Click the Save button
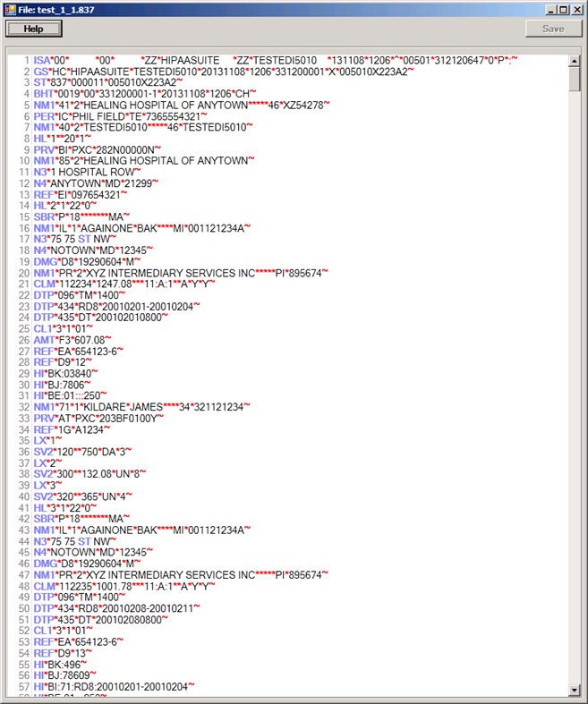 pyautogui.click(x=553, y=29)
